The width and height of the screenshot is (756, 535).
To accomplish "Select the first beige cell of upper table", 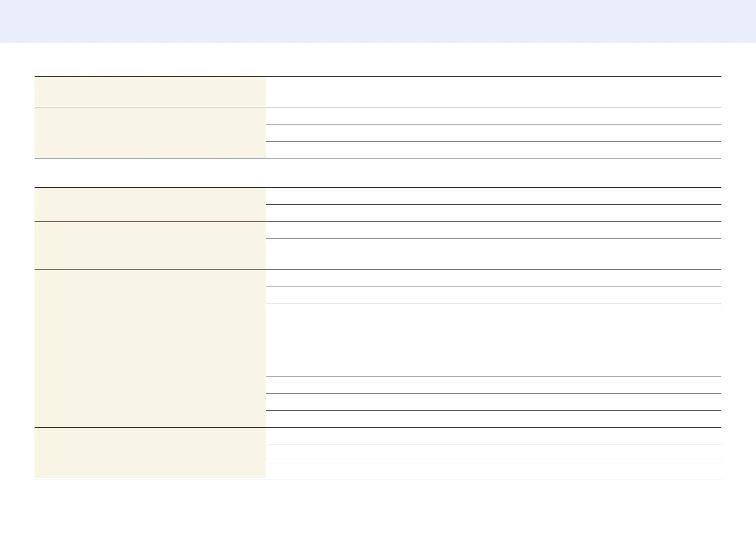I will pyautogui.click(x=150, y=92).
